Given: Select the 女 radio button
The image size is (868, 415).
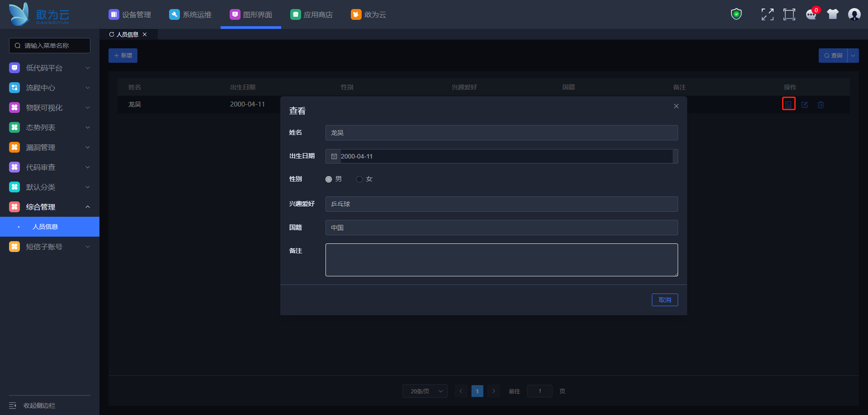Looking at the screenshot, I should coord(359,179).
